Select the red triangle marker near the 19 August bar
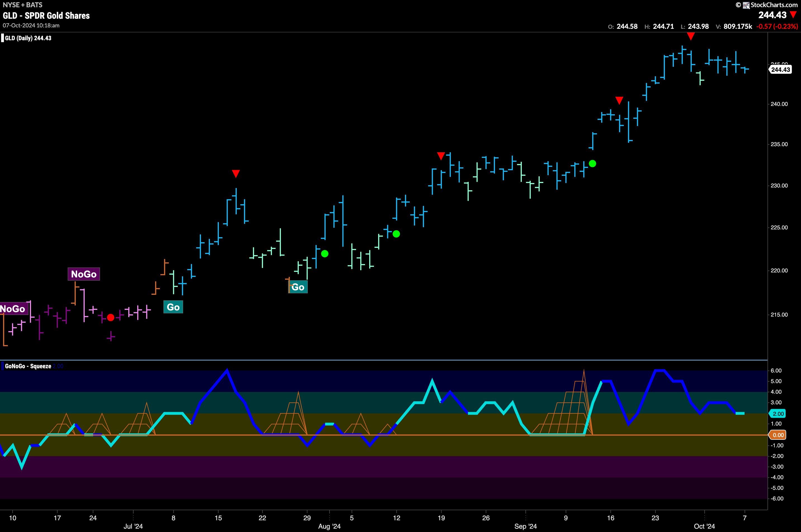The image size is (801, 532). (x=441, y=156)
